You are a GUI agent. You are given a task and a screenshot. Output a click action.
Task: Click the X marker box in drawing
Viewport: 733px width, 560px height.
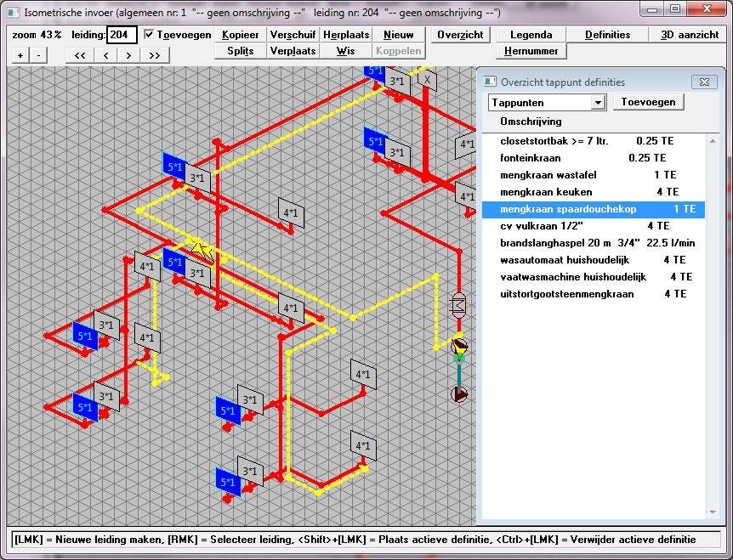(x=428, y=81)
